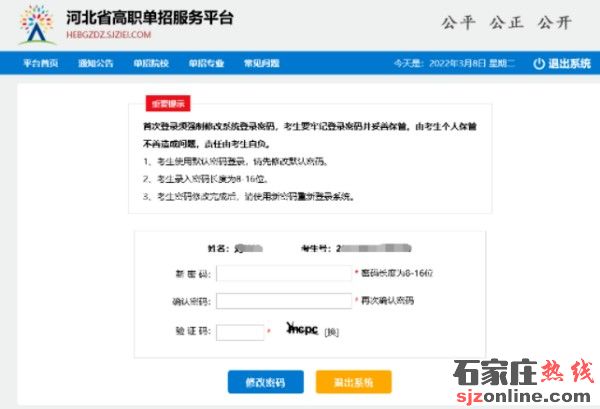Click the 河北省高职单招服务平台 title
The width and height of the screenshot is (600, 409).
pyautogui.click(x=150, y=17)
